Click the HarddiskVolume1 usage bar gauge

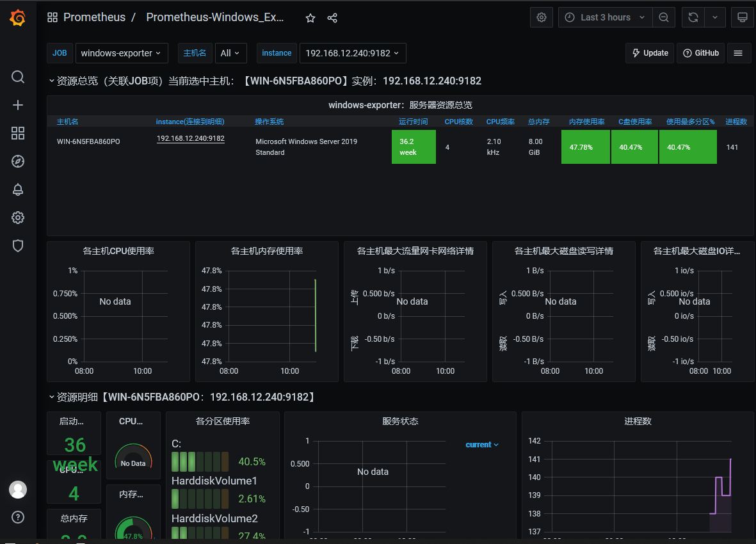tap(200, 499)
